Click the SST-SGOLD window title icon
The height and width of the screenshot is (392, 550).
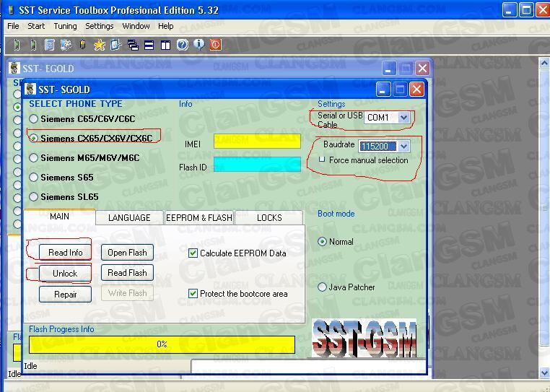[30, 89]
